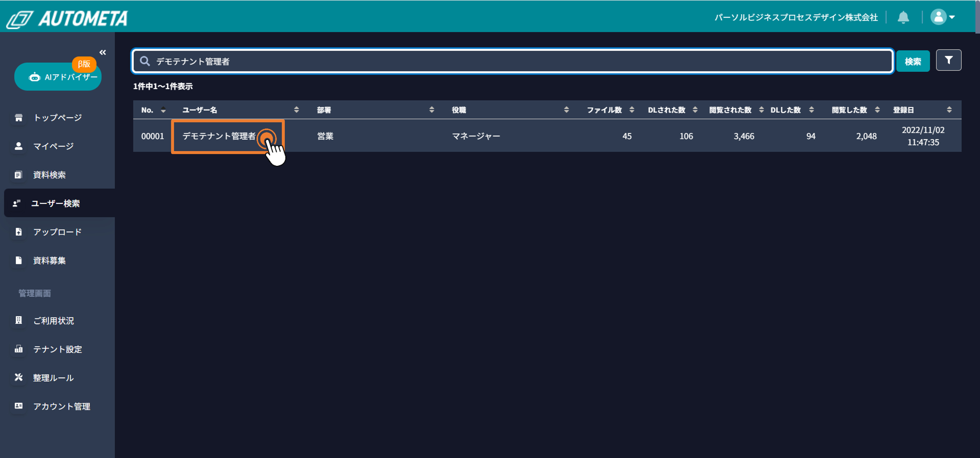Image resolution: width=980 pixels, height=458 pixels.
Task: Click the 整理ルール tools icon
Action: tap(18, 377)
